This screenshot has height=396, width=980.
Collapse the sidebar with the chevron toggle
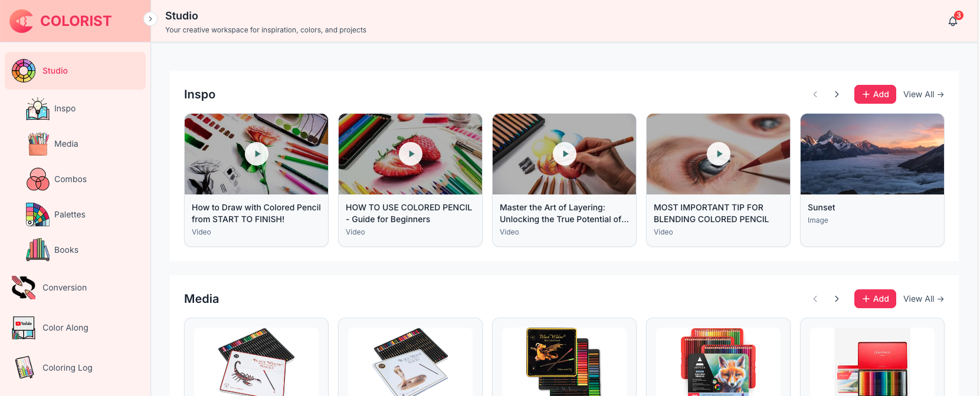point(150,19)
